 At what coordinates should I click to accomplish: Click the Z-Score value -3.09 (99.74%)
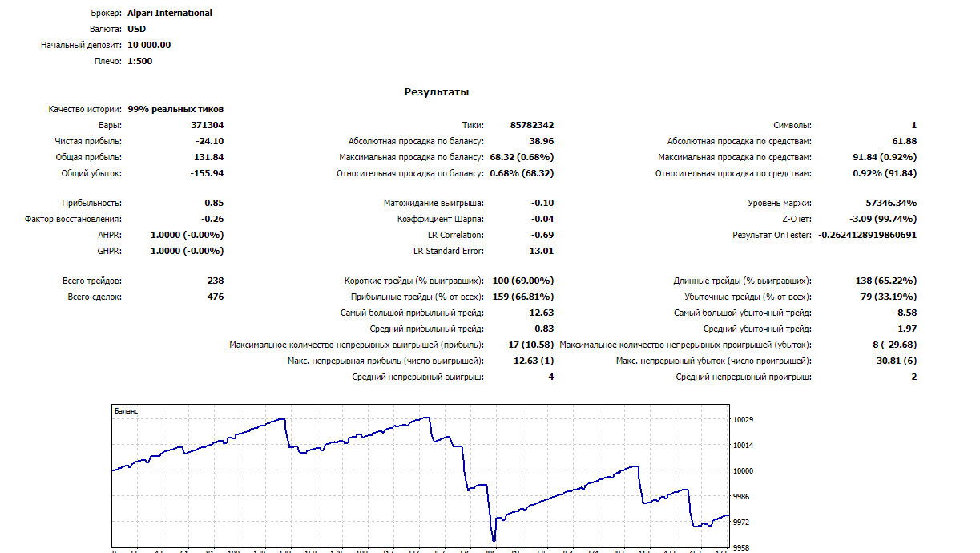883,219
